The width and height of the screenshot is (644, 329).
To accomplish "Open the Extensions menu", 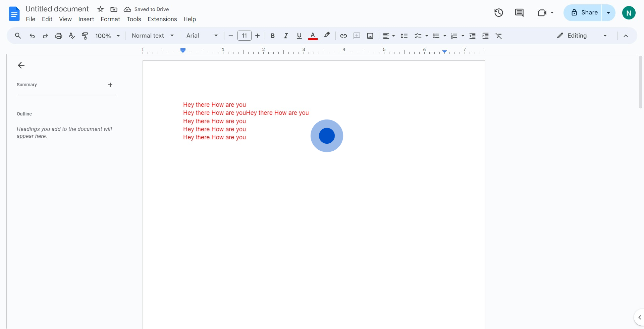I will (162, 19).
